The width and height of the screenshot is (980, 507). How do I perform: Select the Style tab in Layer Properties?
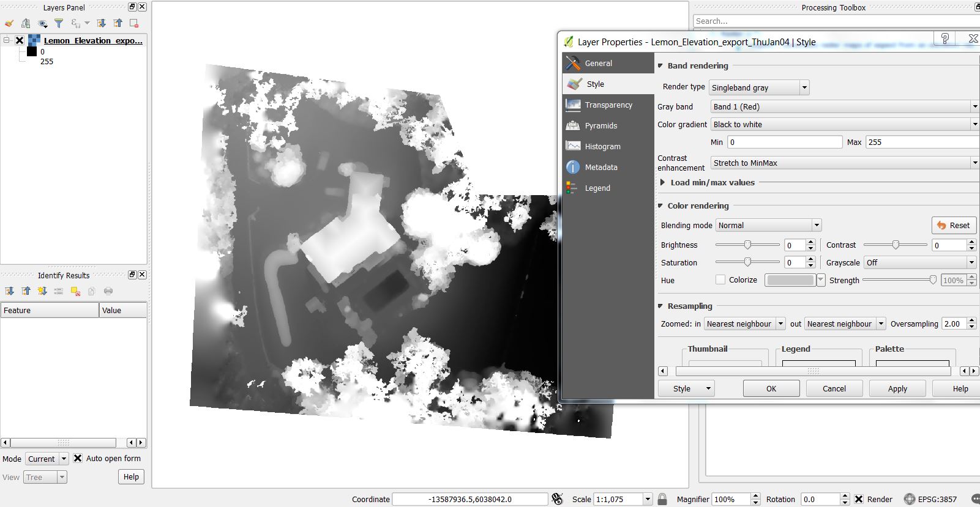(608, 84)
